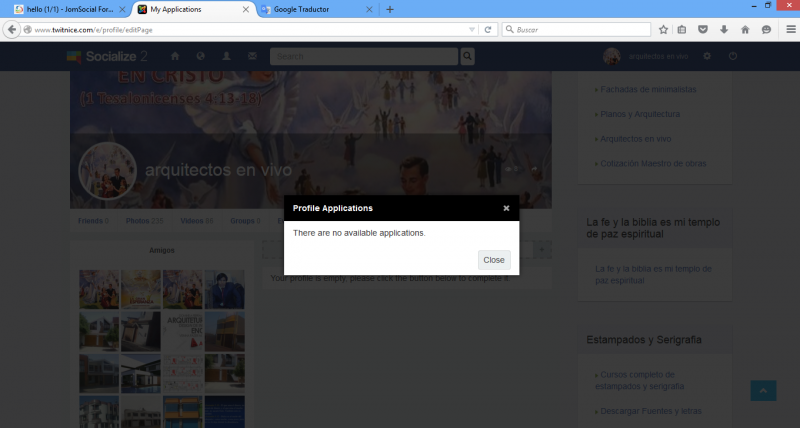Close the JomSocial Forum tab

click(x=122, y=9)
